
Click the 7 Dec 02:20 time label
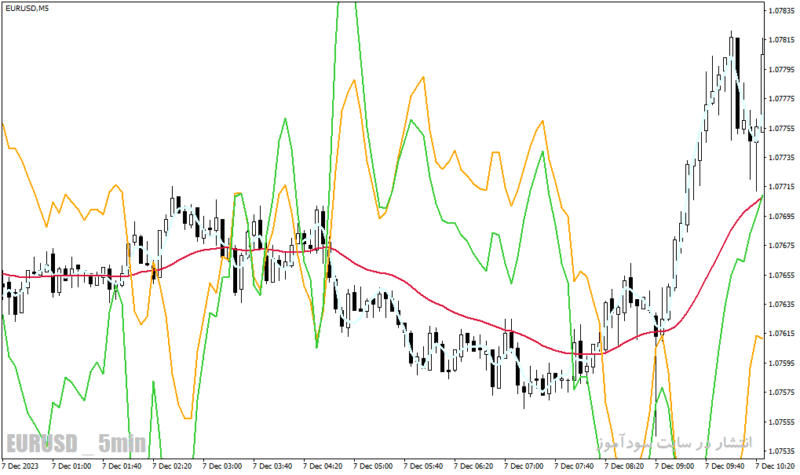[172, 466]
